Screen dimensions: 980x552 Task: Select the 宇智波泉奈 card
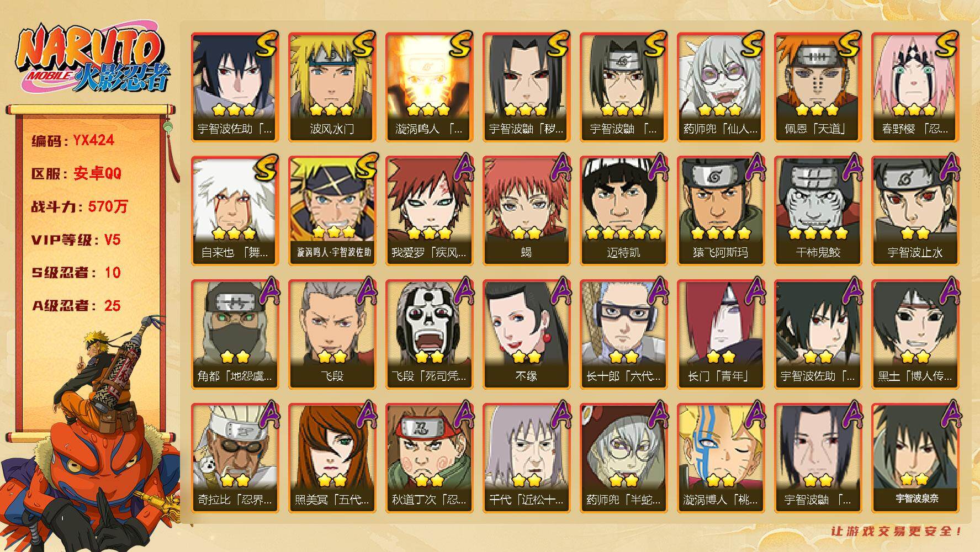(915, 458)
